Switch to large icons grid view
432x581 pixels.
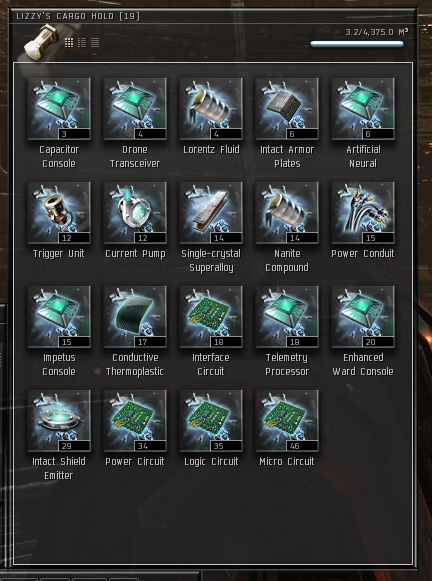(x=69, y=43)
